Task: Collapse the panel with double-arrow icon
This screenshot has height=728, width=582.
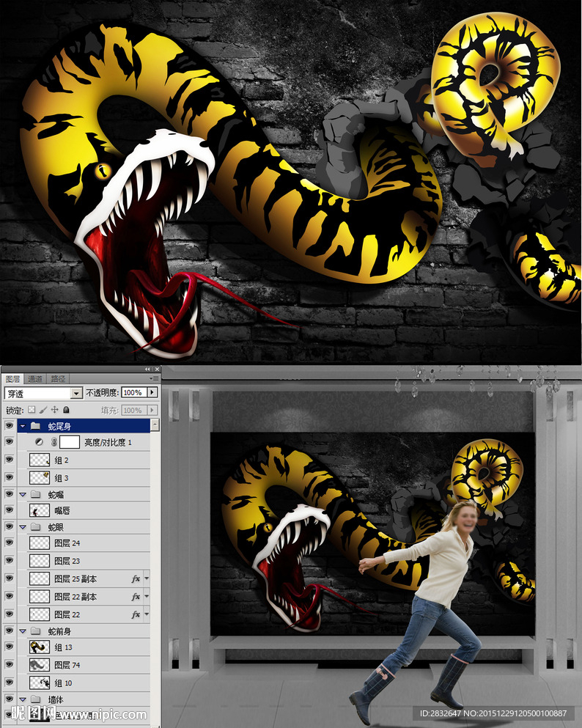Action: 147,369
